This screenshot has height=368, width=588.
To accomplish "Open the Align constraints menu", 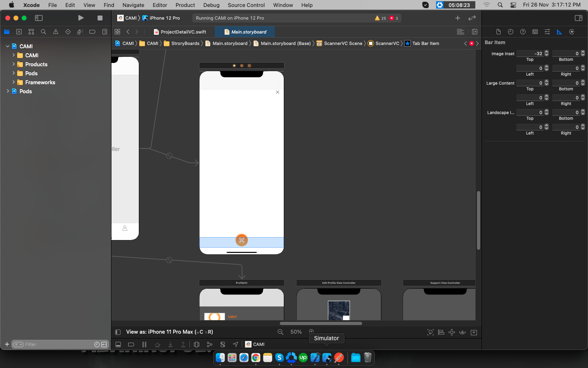I will [x=441, y=332].
